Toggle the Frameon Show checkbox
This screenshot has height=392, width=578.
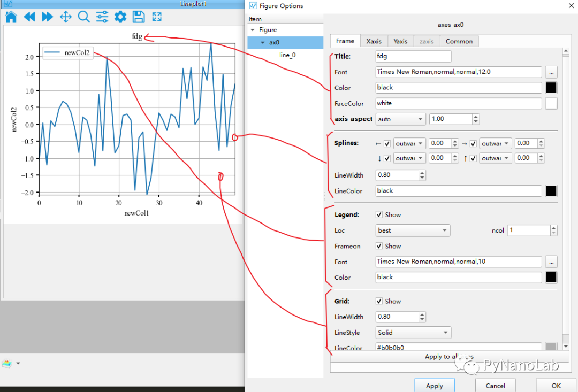click(x=379, y=246)
